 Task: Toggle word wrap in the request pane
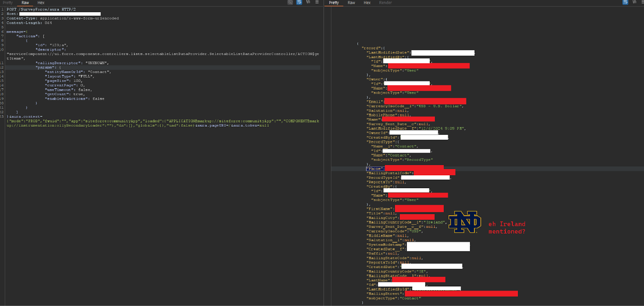(x=299, y=2)
